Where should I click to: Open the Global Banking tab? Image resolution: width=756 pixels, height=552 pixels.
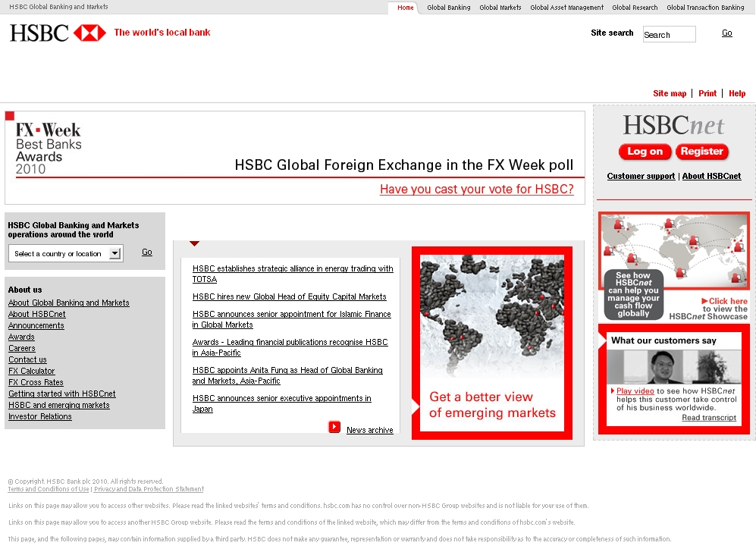448,8
